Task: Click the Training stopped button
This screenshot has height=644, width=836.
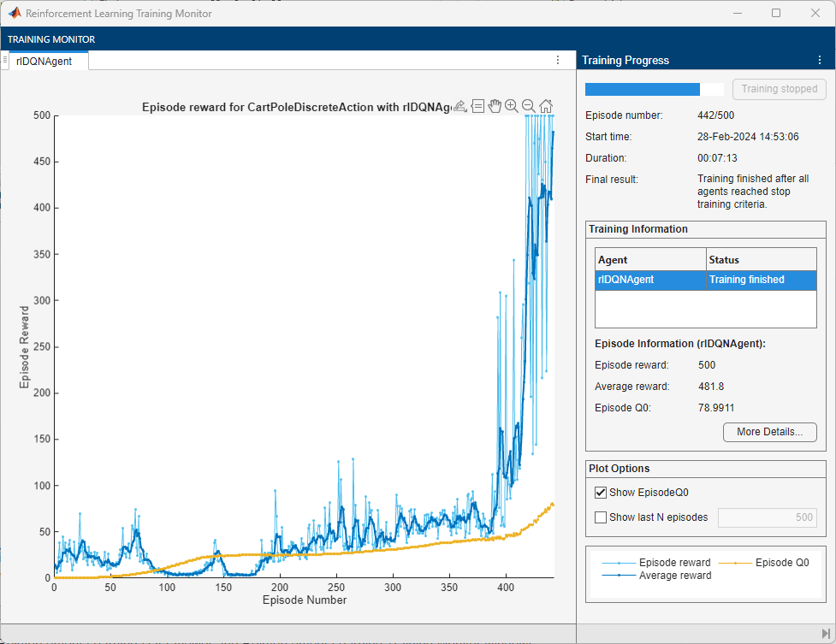Action: click(779, 89)
